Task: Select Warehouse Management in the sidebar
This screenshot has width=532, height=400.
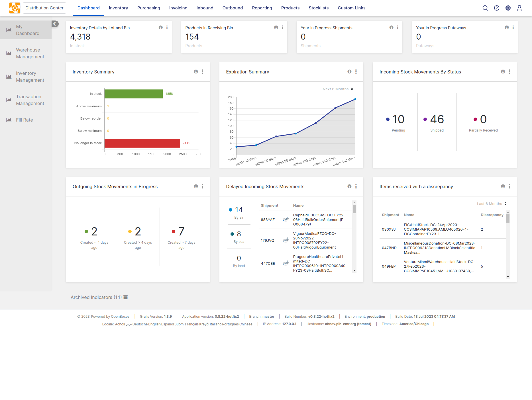Action: click(30, 53)
